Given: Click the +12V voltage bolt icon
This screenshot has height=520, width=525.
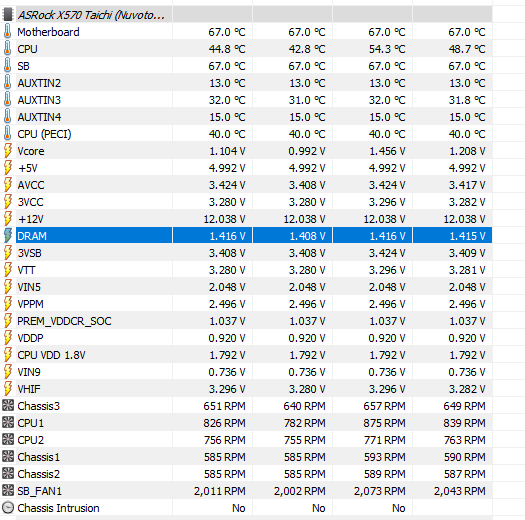Looking at the screenshot, I should coord(8,219).
